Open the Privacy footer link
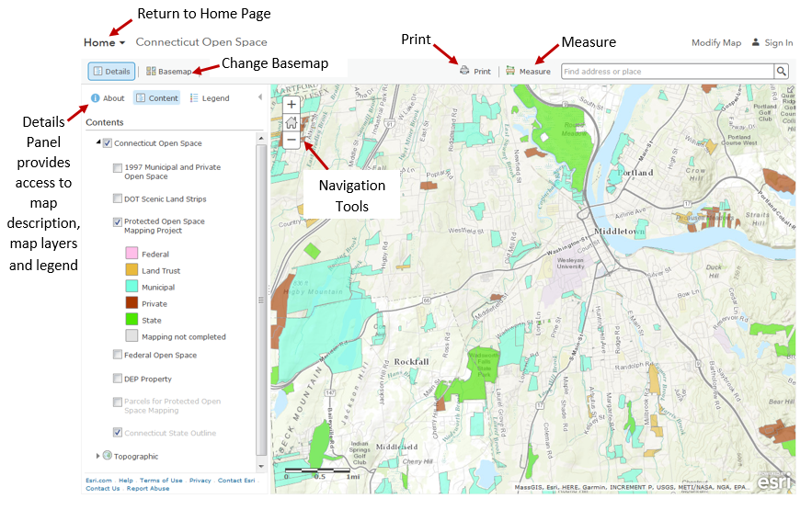The image size is (812, 510). pyautogui.click(x=200, y=481)
